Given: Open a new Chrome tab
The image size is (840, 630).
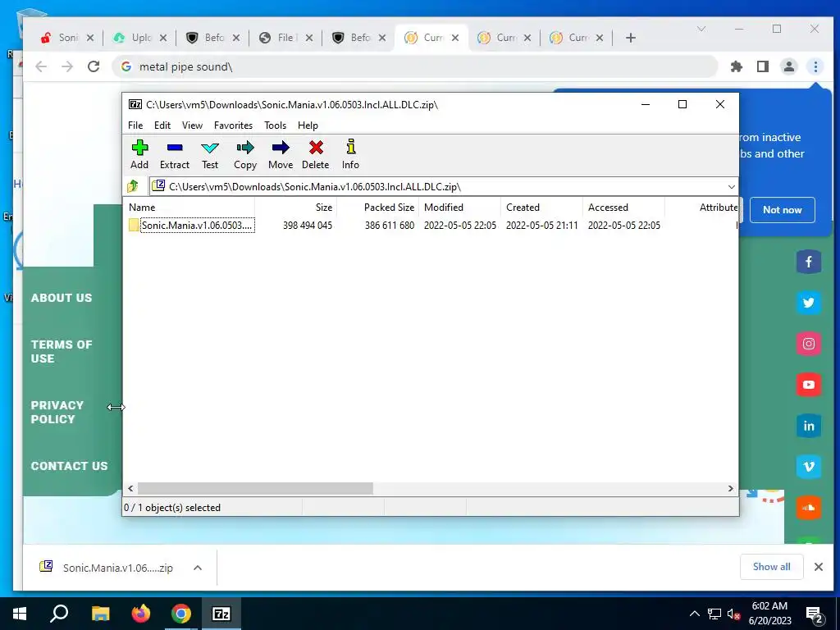Looking at the screenshot, I should pos(631,38).
